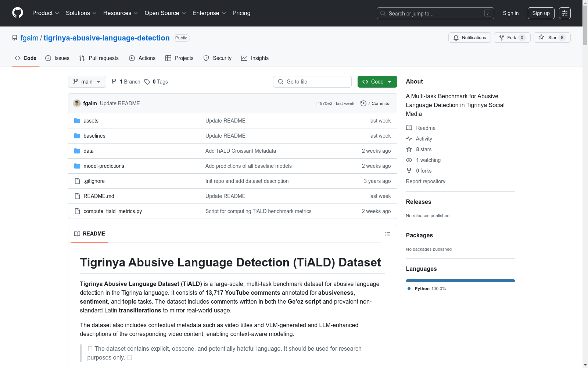Image resolution: width=588 pixels, height=368 pixels.
Task: Switch to the Insights tab
Action: tap(255, 58)
